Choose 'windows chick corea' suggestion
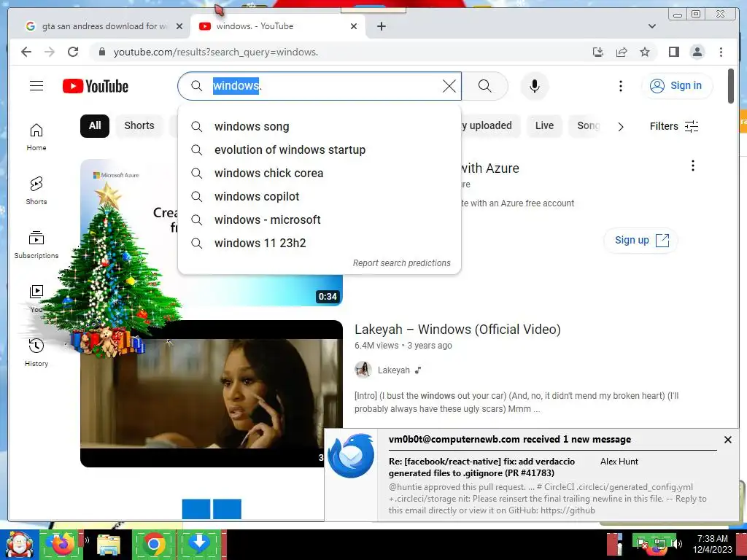 coord(320,174)
